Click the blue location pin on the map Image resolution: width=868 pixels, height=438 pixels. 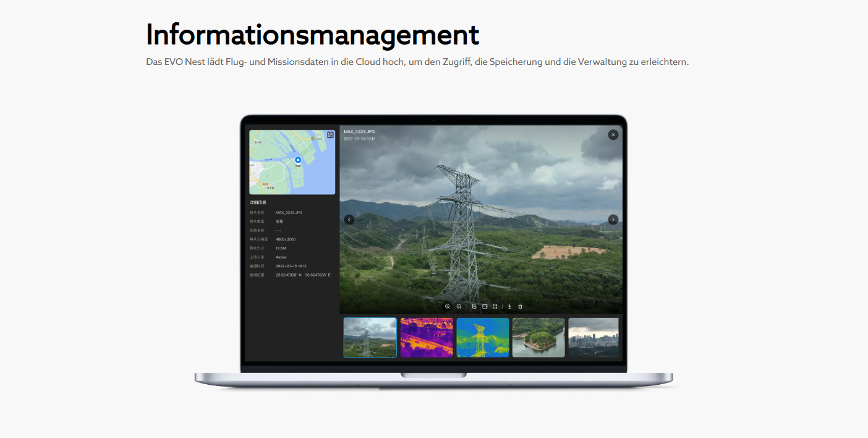(297, 160)
